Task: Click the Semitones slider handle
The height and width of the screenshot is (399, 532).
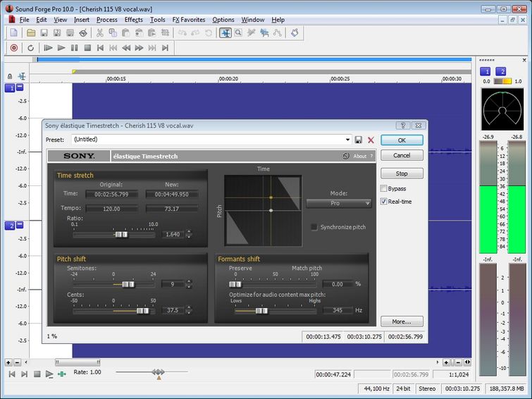Action: point(128,284)
